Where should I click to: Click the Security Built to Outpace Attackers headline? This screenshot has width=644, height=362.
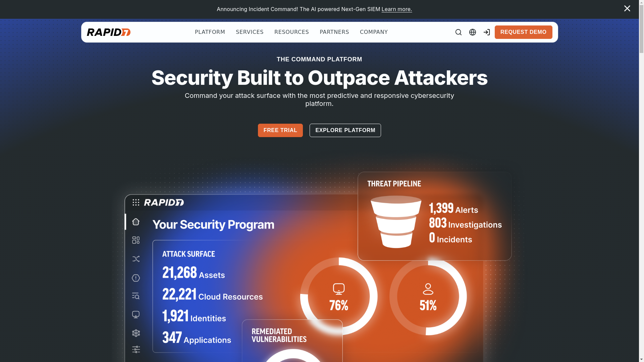click(x=319, y=78)
